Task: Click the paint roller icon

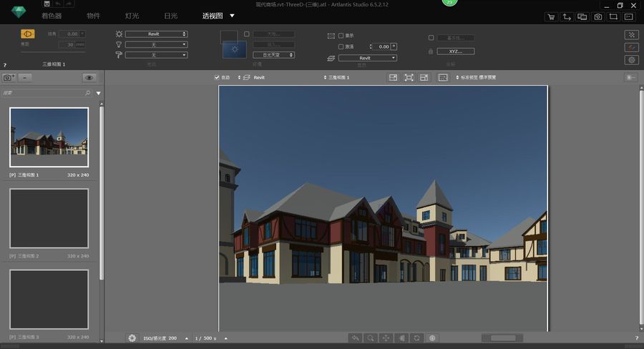Action: 119,54
